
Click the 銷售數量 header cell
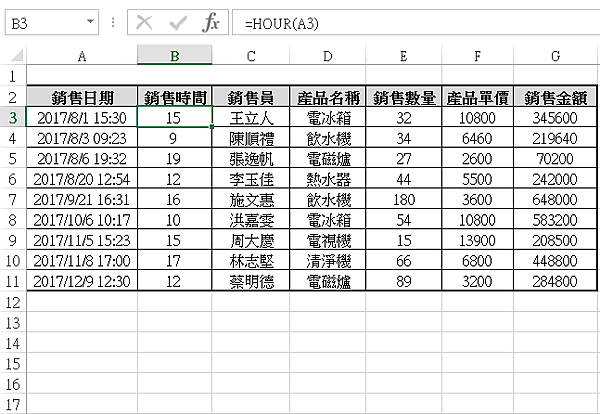[403, 97]
